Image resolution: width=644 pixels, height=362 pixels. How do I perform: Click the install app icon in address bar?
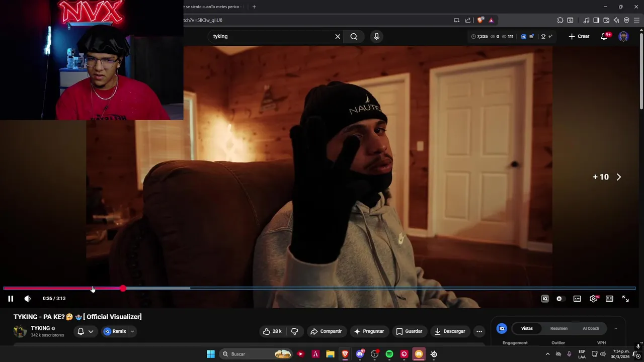point(456,20)
